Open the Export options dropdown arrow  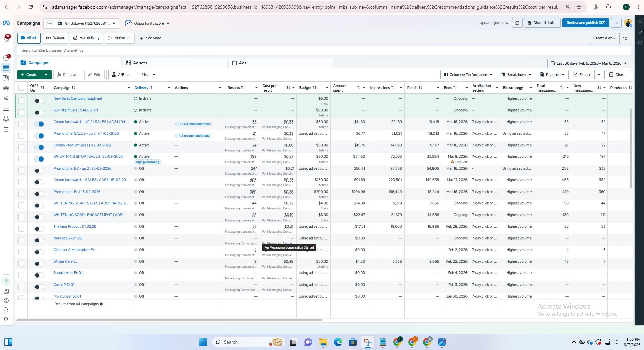coord(599,75)
